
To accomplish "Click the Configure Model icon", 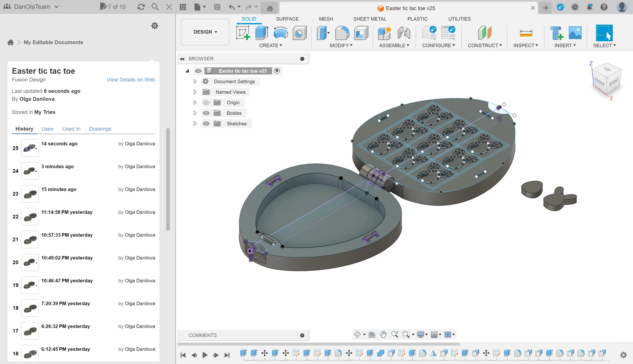I will click(429, 33).
